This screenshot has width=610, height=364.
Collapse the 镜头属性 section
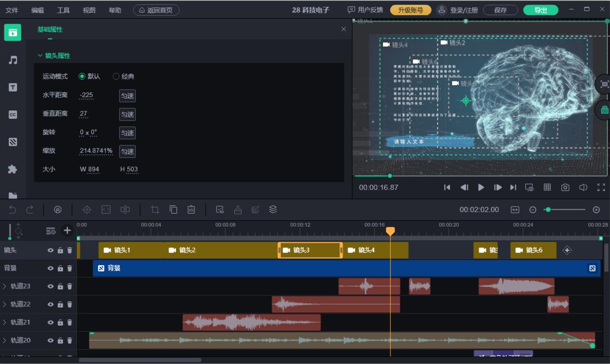tap(40, 56)
